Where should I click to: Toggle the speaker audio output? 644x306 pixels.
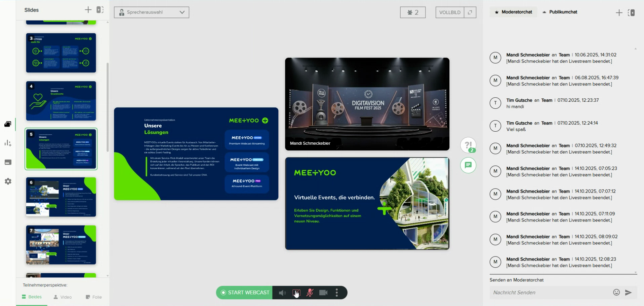[x=282, y=293]
